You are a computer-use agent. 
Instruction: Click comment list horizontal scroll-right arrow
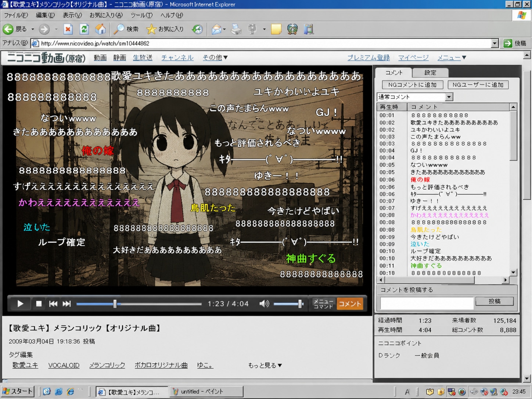pyautogui.click(x=506, y=280)
